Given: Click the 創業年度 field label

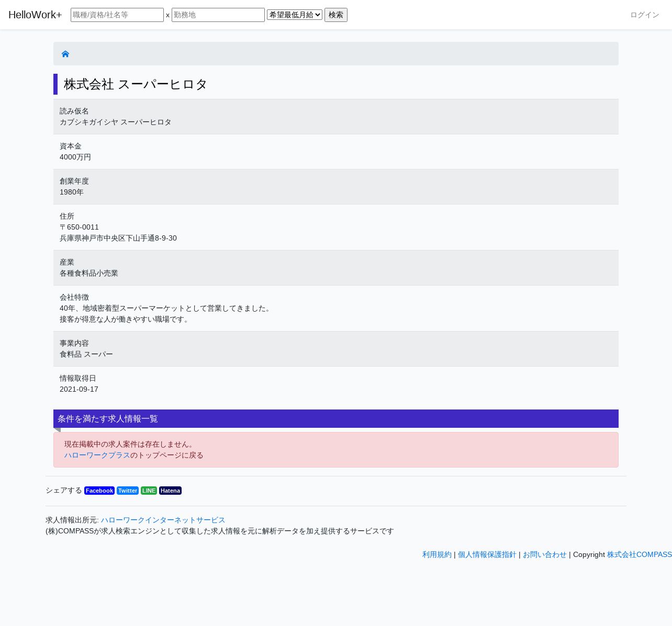Looking at the screenshot, I should (74, 181).
